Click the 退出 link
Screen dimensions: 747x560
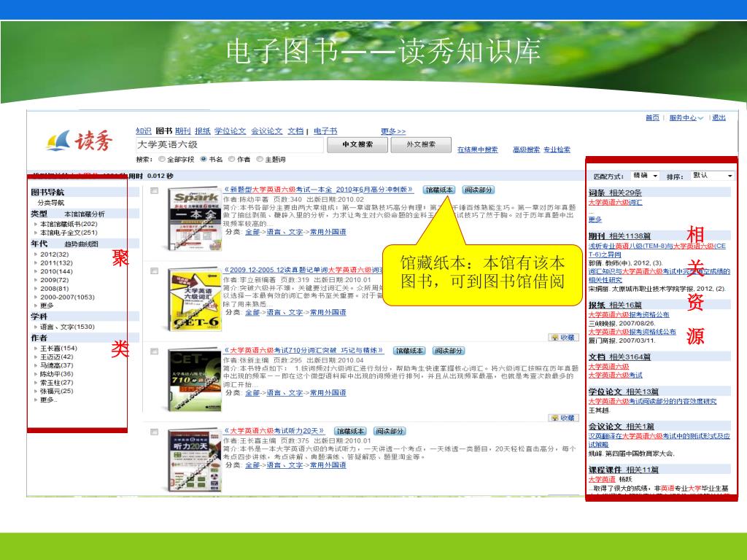719,117
